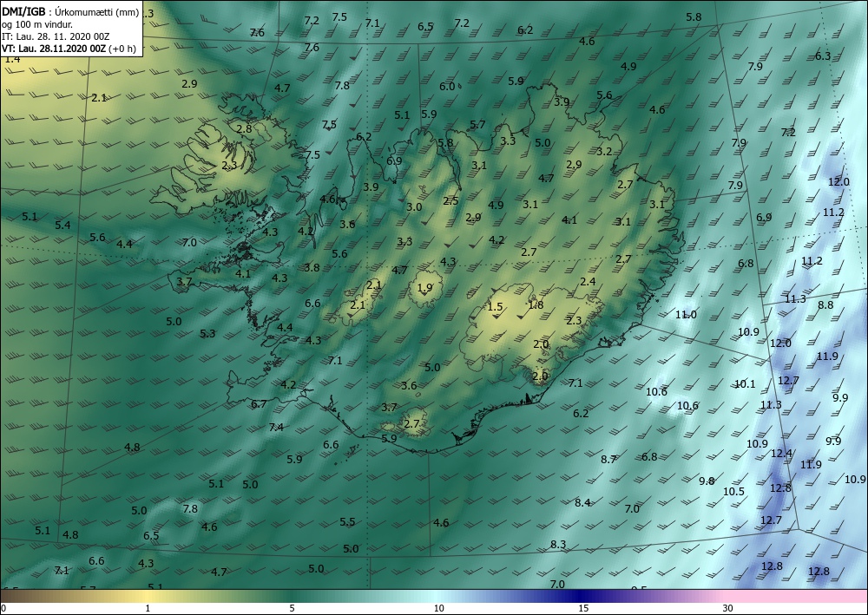Image resolution: width=868 pixels, height=615 pixels.
Task: Click the 3.0 map value
Action: 414,206
